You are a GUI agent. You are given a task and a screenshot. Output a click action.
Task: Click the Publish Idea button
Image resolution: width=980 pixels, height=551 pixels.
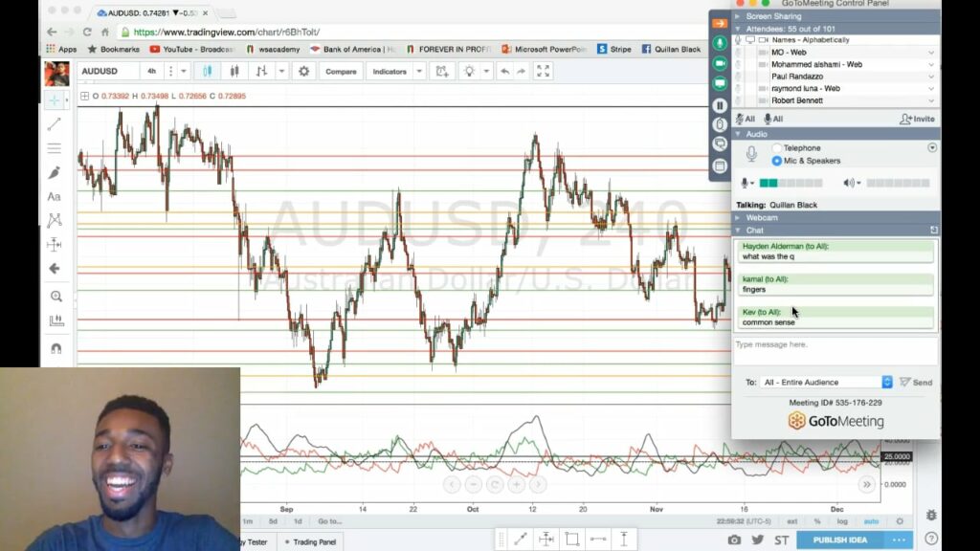[840, 540]
